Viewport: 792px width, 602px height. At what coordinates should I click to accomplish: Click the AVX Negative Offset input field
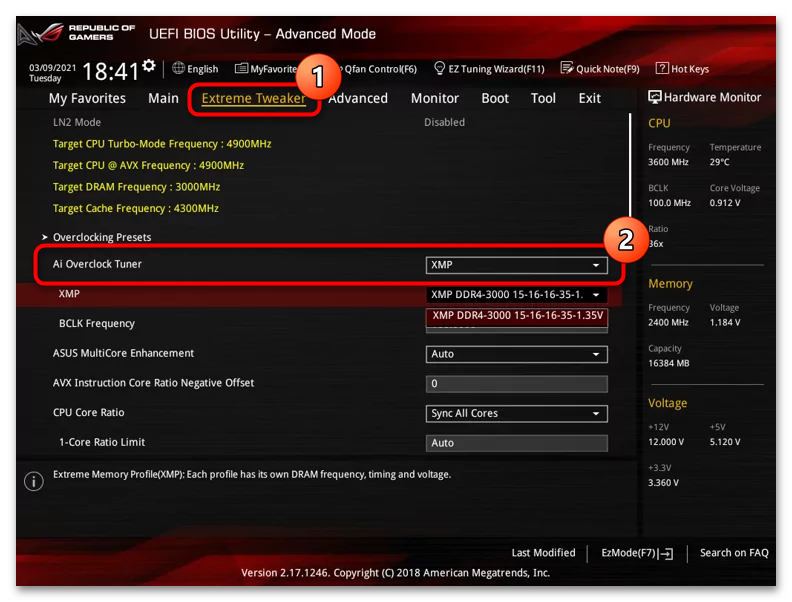[x=516, y=384]
